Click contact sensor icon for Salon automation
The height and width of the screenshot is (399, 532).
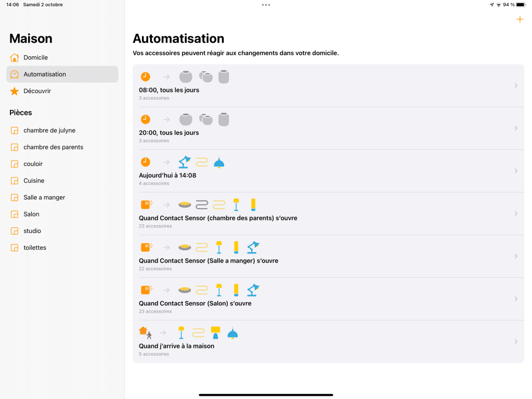coord(146,290)
